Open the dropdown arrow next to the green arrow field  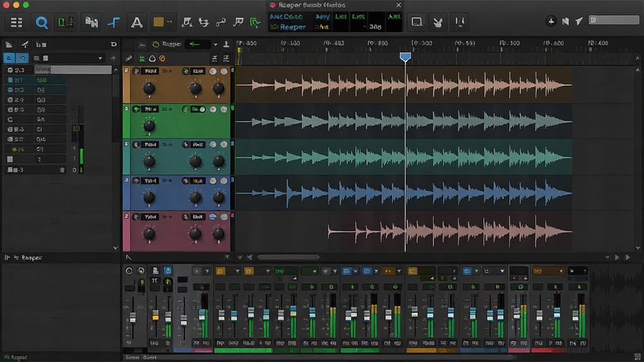coord(215,45)
